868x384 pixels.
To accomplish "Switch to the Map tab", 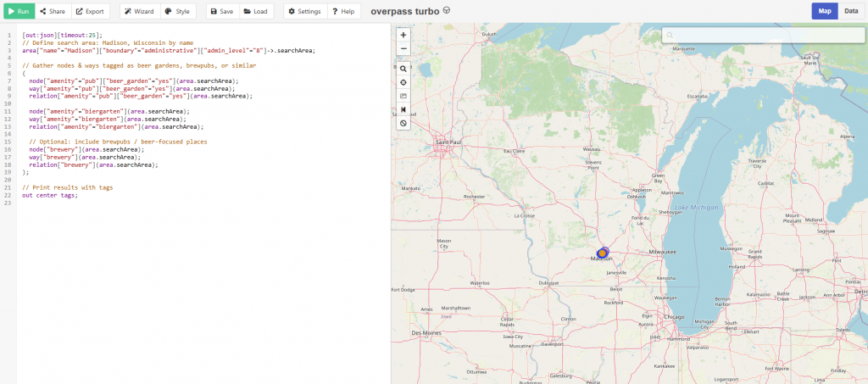I will tap(824, 11).
